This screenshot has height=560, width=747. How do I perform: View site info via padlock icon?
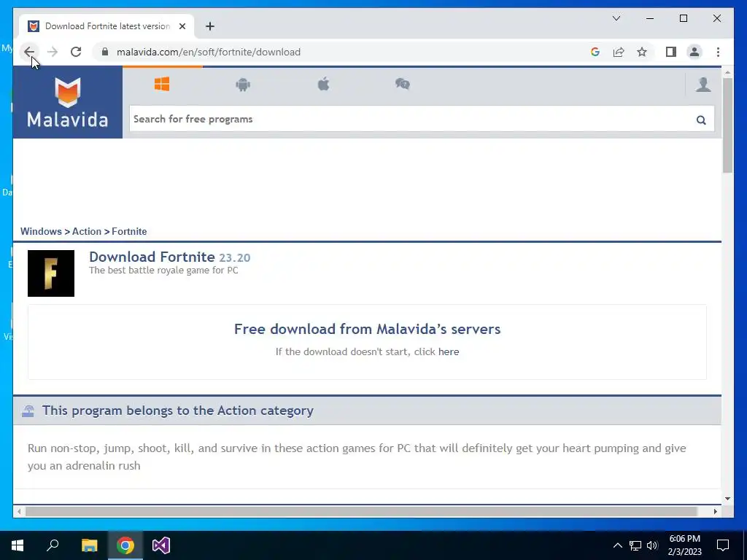tap(105, 52)
